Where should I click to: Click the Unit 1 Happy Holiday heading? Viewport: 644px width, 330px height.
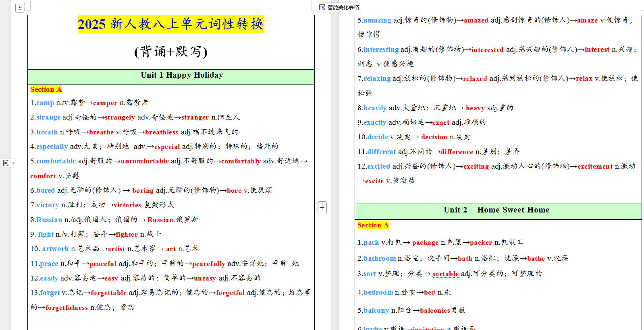182,75
